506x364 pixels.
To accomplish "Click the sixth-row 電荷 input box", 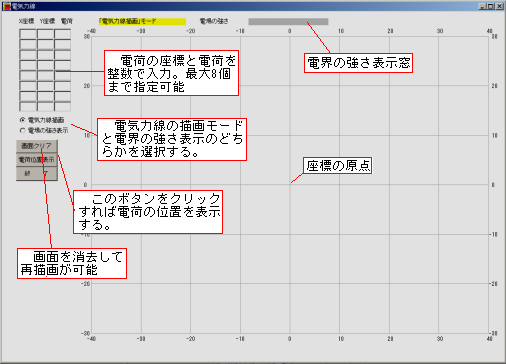I will pyautogui.click(x=63, y=86).
